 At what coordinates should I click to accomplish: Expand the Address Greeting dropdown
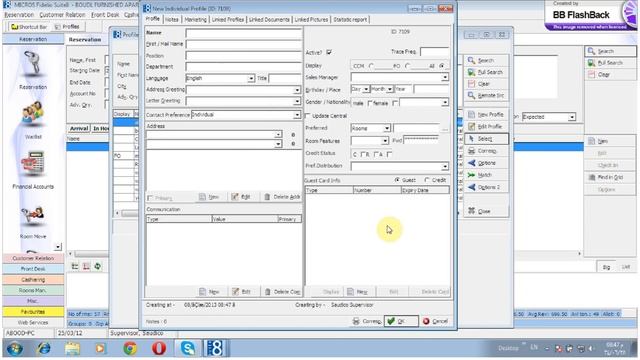(x=297, y=90)
